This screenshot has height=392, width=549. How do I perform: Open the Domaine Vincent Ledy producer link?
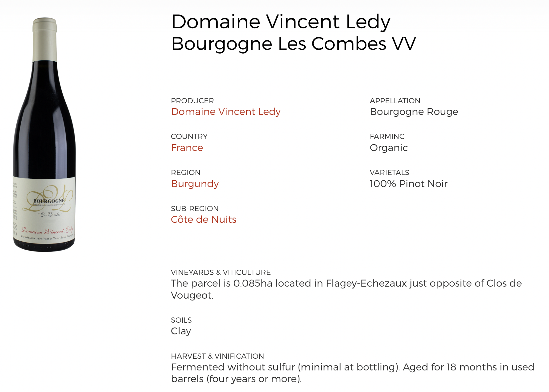pyautogui.click(x=226, y=112)
